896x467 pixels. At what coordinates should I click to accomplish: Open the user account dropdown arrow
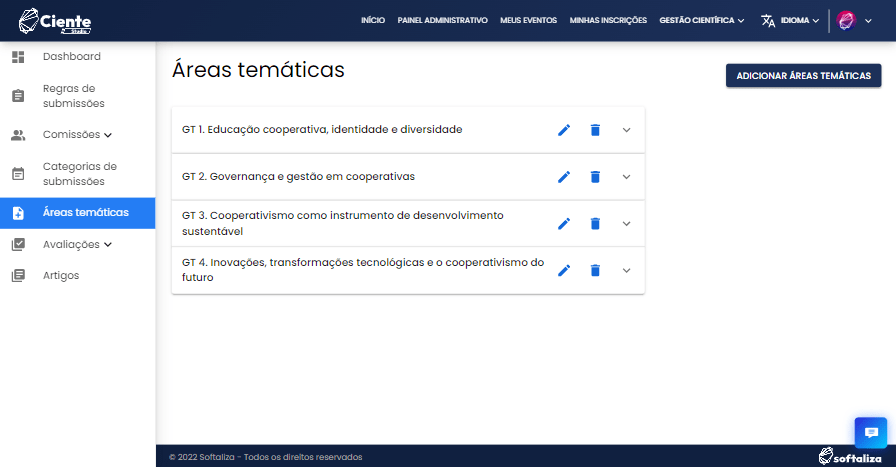click(868, 21)
